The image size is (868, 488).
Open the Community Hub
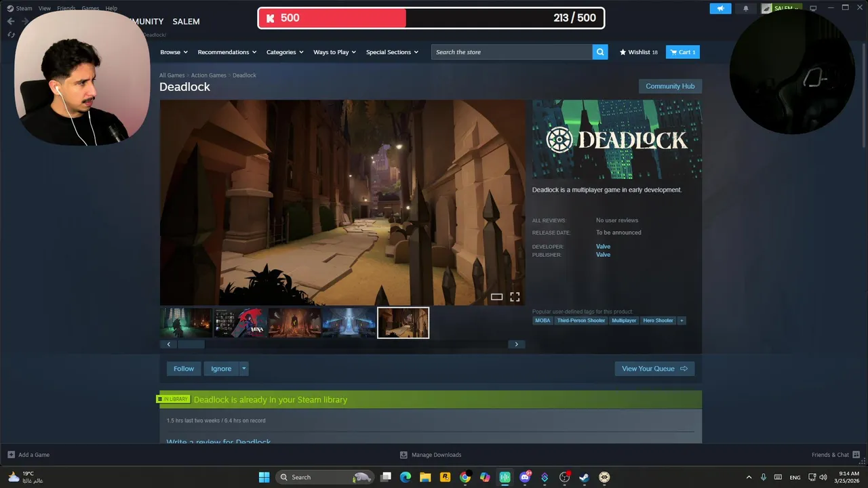click(670, 86)
